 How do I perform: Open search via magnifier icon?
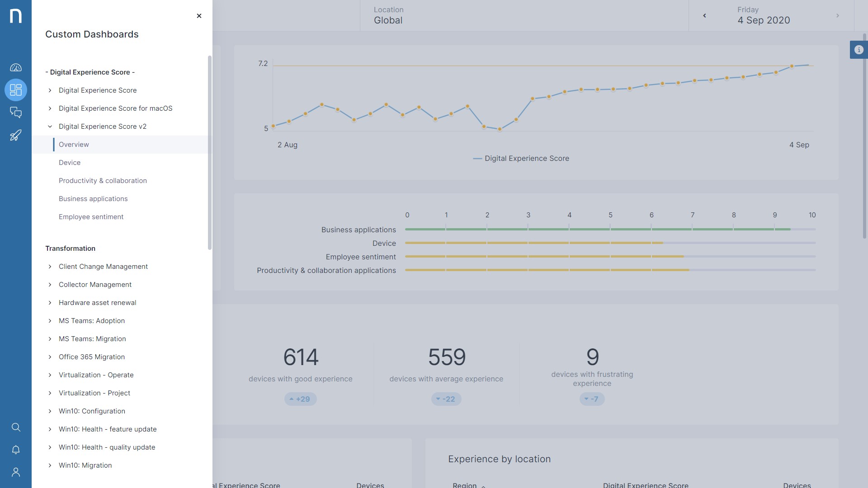click(16, 427)
